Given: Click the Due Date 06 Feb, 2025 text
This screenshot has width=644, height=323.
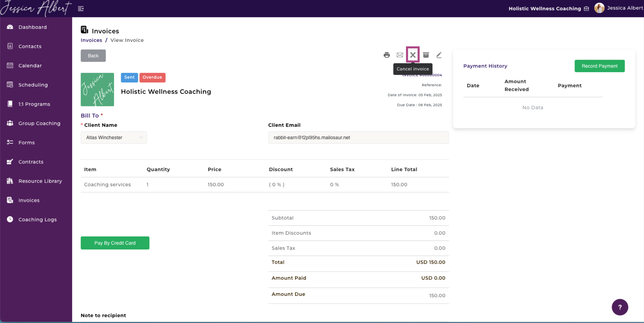Looking at the screenshot, I should tap(419, 105).
